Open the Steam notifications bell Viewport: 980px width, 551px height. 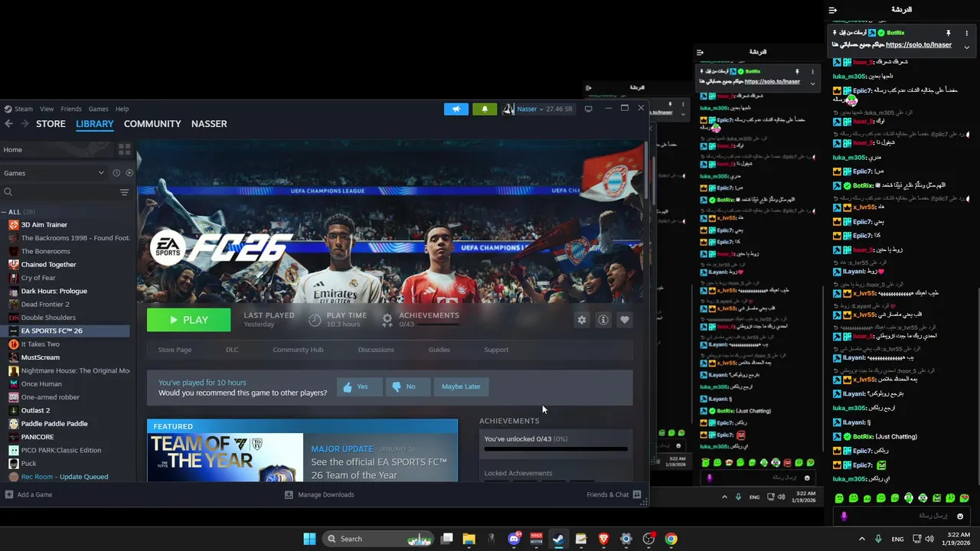(485, 109)
